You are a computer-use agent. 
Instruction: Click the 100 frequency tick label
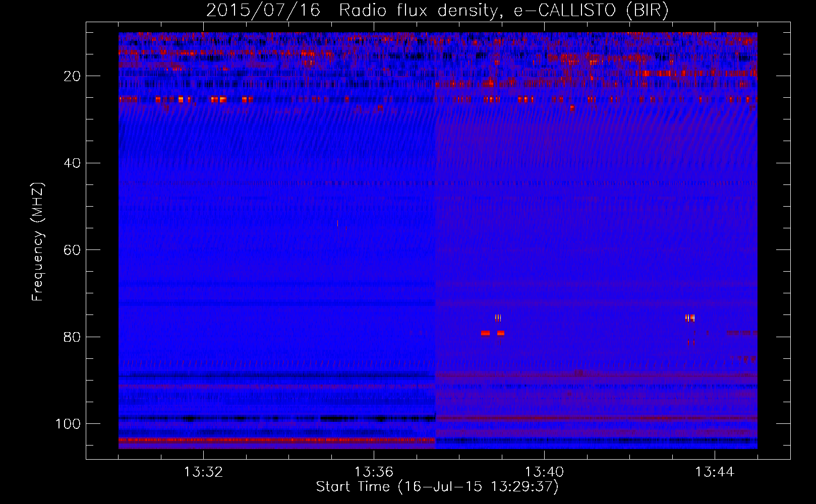pyautogui.click(x=68, y=424)
